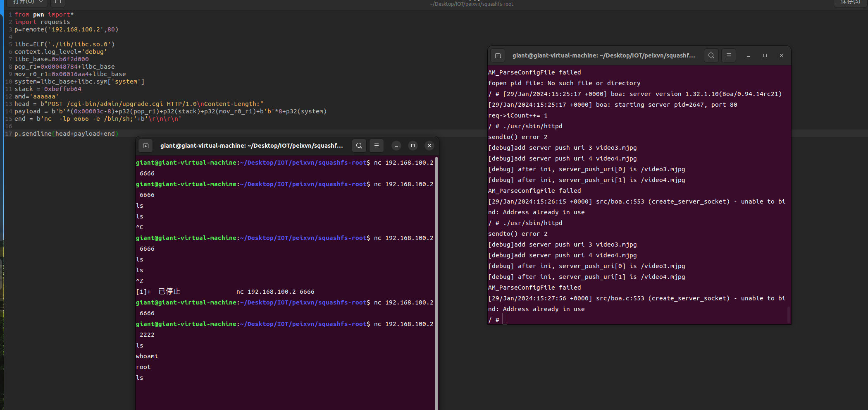The width and height of the screenshot is (868, 410).
Task: Click the 'boa: server version 1.32.1.10' line
Action: pos(635,94)
